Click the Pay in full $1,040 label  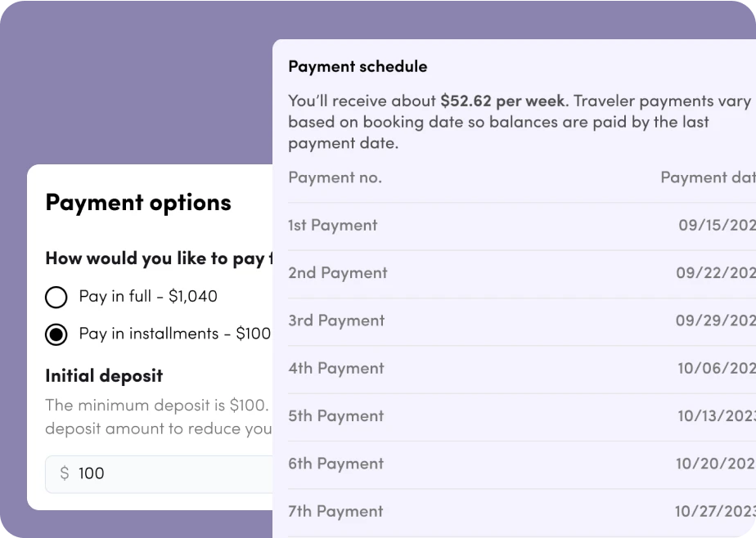(147, 297)
